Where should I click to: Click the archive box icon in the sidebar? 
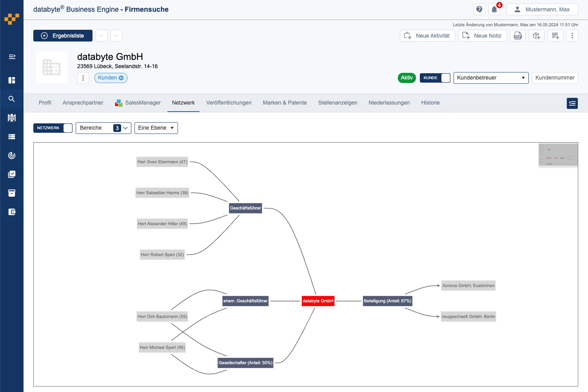coord(12,193)
